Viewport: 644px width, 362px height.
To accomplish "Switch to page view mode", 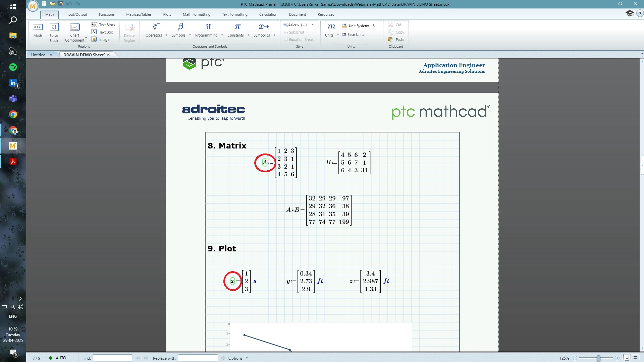I will coord(627,358).
